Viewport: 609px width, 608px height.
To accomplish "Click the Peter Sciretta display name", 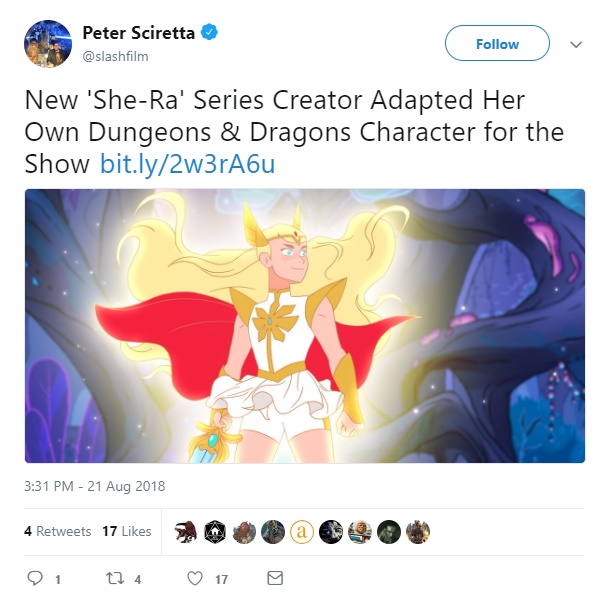I will click(x=138, y=33).
